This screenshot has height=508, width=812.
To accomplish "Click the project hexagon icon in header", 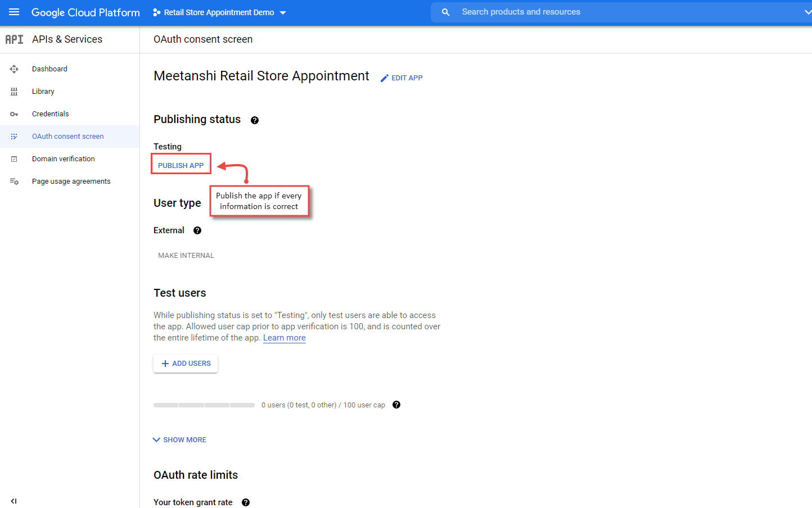I will tap(157, 12).
